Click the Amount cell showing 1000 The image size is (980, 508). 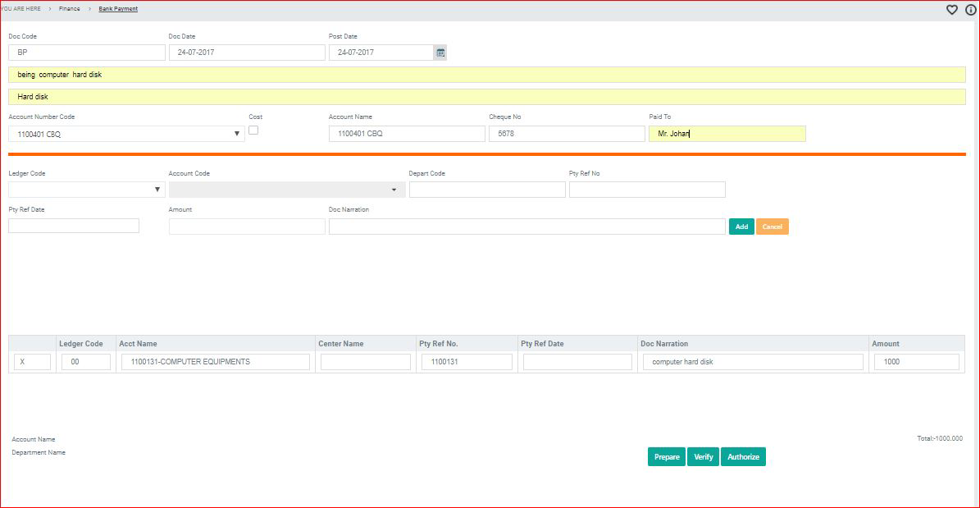pyautogui.click(x=916, y=362)
